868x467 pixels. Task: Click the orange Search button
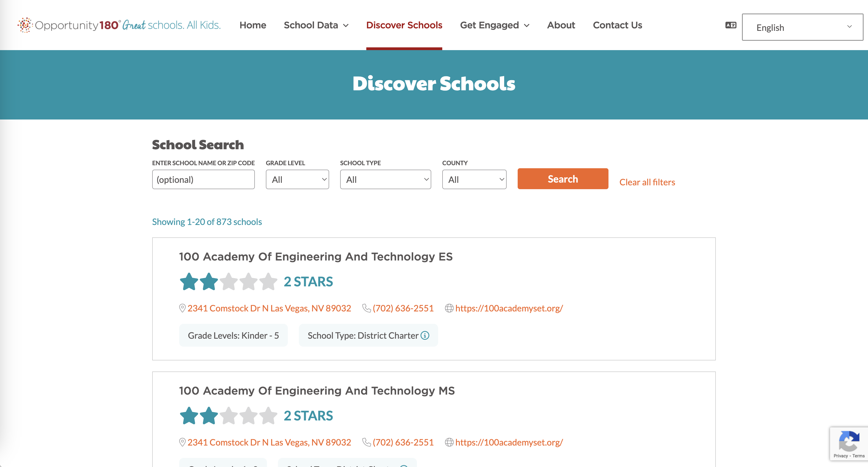563,179
